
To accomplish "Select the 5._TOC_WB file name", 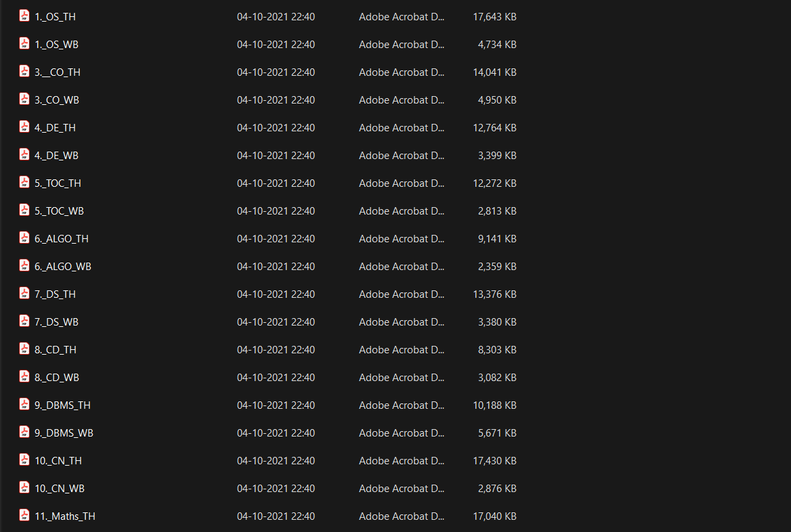I will (59, 210).
